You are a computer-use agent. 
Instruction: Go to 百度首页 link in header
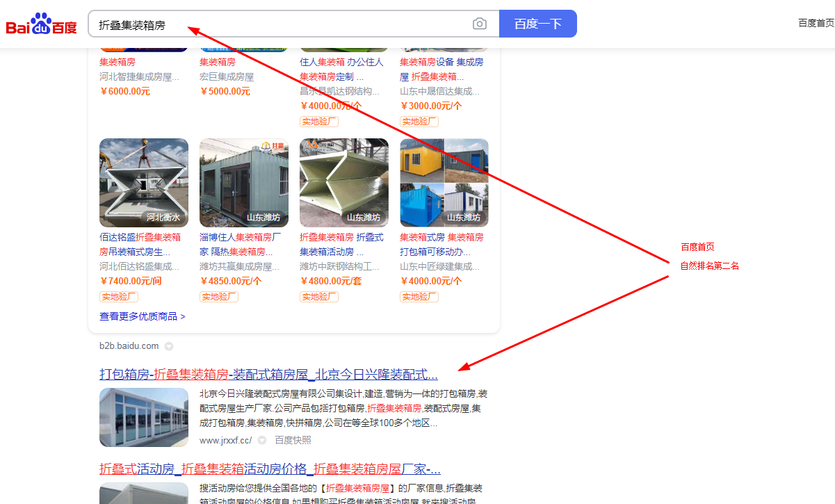pyautogui.click(x=816, y=23)
